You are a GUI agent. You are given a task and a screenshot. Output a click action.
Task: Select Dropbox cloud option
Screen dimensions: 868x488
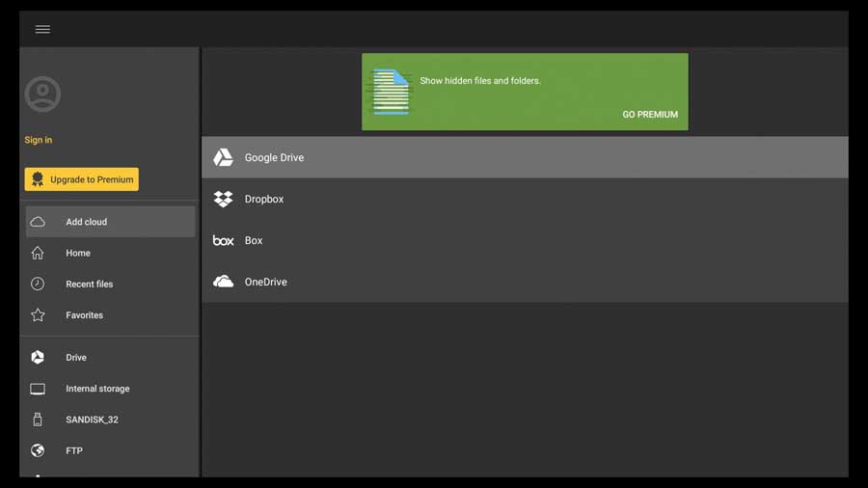click(x=525, y=200)
